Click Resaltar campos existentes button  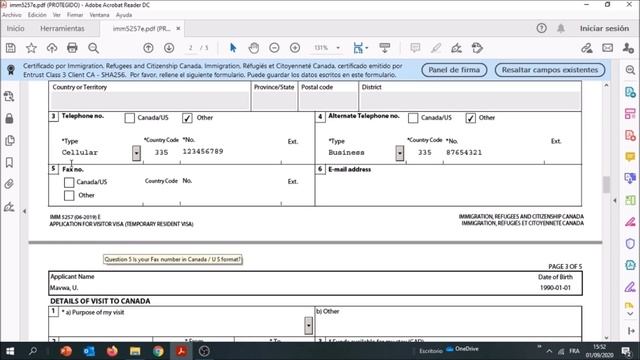pos(550,70)
